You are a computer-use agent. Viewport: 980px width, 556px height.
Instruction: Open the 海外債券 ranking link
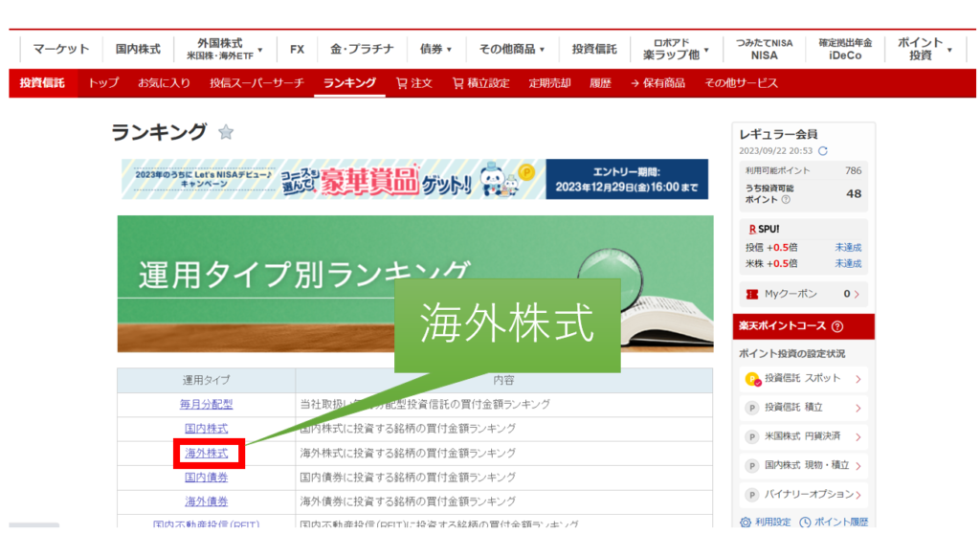point(207,501)
